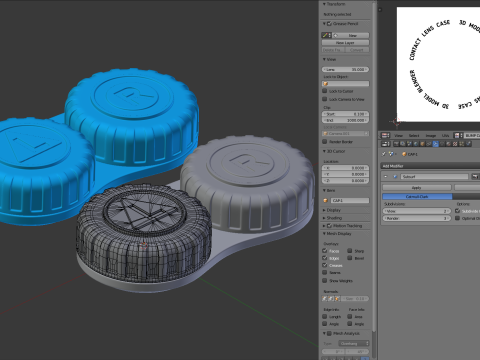
Task: Enable vertex normals display icon
Action: (x=325, y=298)
